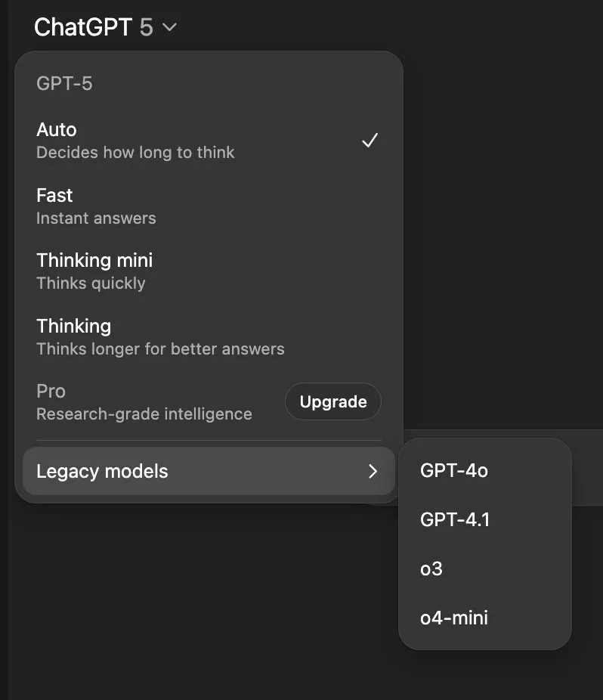The image size is (603, 700).
Task: Select Thinking for longer answers
Action: [x=209, y=337]
